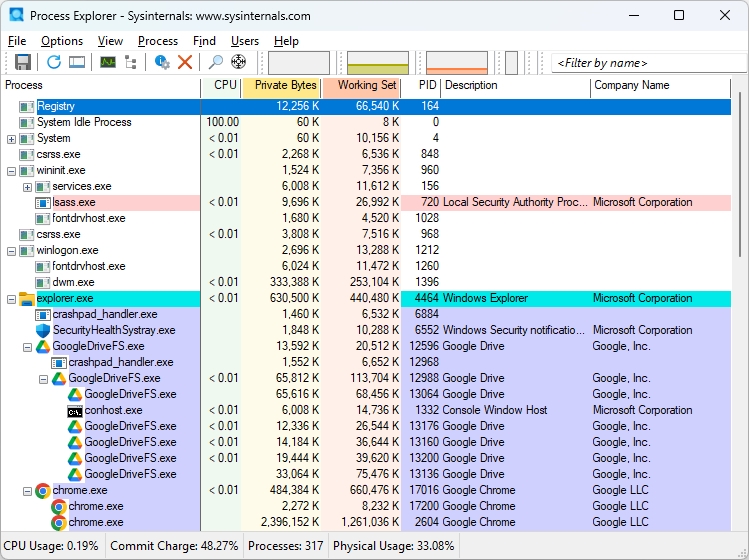Toggle the process tree view icon
This screenshot has height=560, width=749.
(131, 63)
